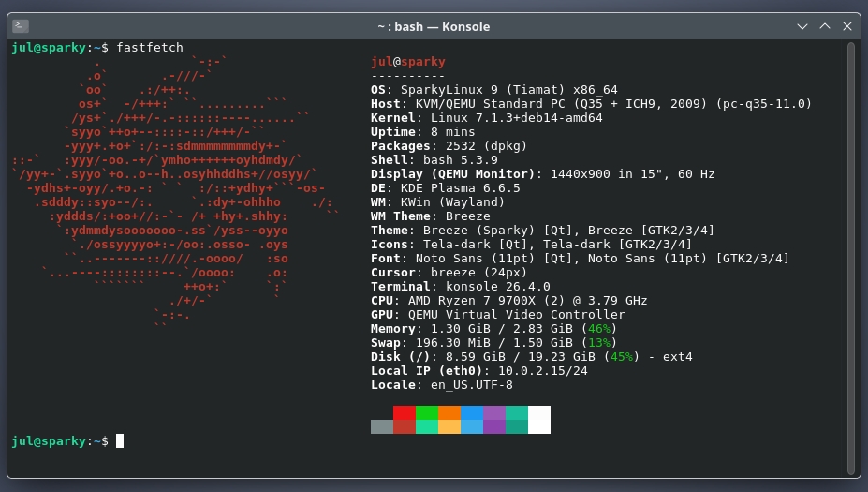The width and height of the screenshot is (868, 492).
Task: Click the "Theme: Breeze (Sparky) [Qt]" line
Action: (542, 231)
